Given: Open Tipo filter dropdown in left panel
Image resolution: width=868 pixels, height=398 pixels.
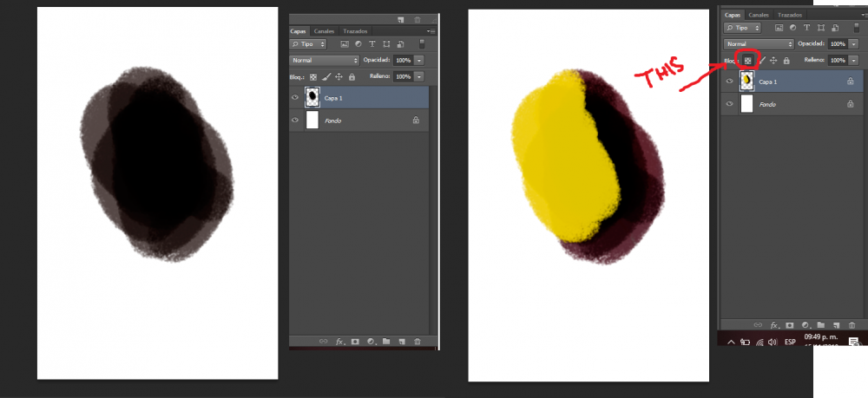Looking at the screenshot, I should pyautogui.click(x=308, y=43).
